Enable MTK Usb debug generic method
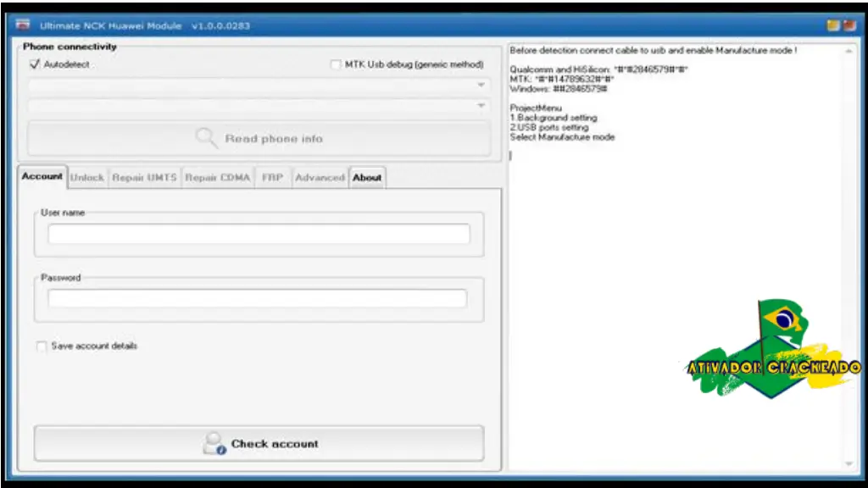Image resolution: width=868 pixels, height=488 pixels. tap(336, 64)
